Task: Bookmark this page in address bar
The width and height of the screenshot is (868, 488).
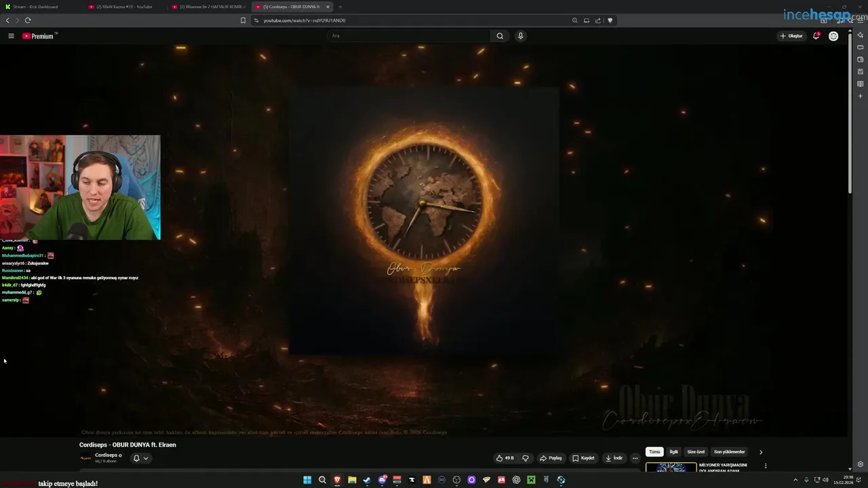Action: [243, 20]
